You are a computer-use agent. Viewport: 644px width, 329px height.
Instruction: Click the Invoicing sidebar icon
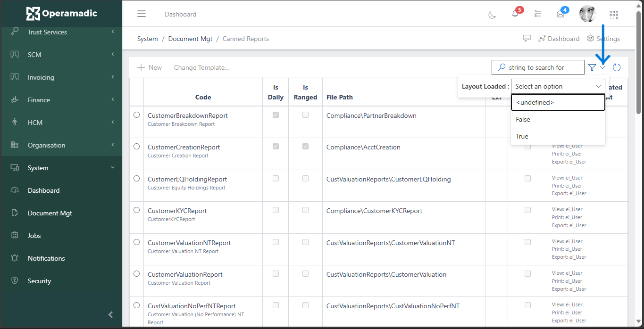15,77
